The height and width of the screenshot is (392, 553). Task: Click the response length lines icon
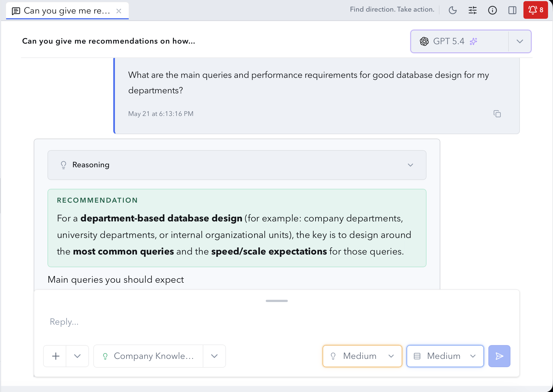coord(417,356)
